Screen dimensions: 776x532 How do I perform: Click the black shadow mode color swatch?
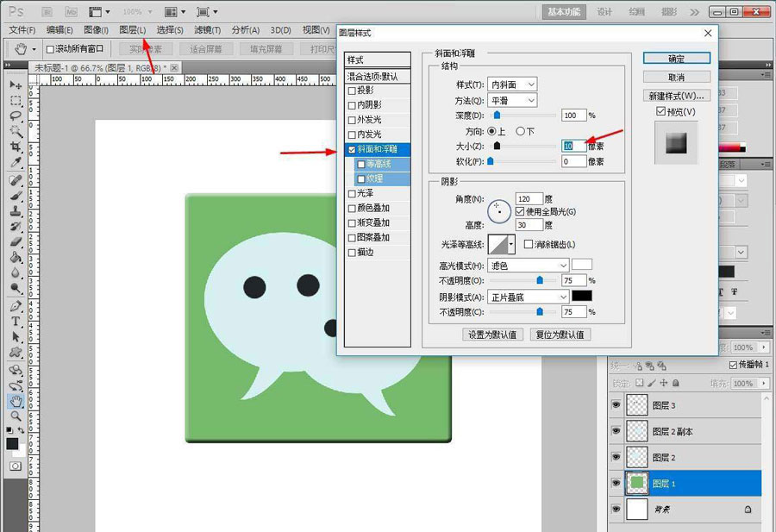click(583, 296)
